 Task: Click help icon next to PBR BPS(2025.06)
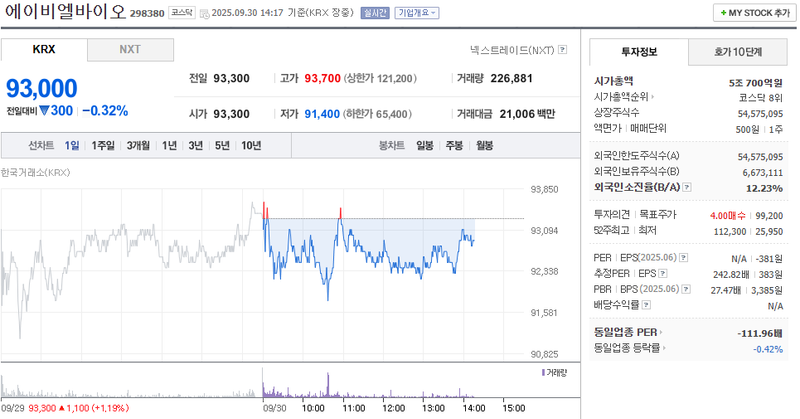coord(685,288)
